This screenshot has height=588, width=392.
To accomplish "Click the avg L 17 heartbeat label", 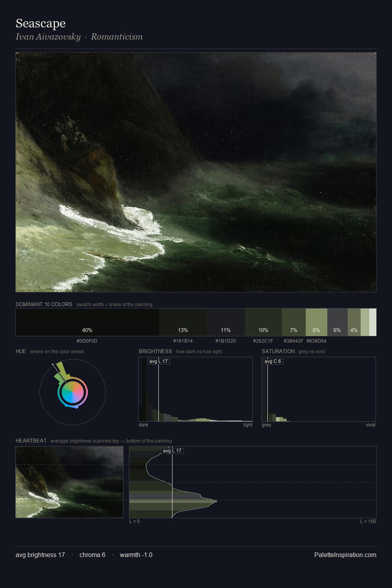I will [172, 451].
